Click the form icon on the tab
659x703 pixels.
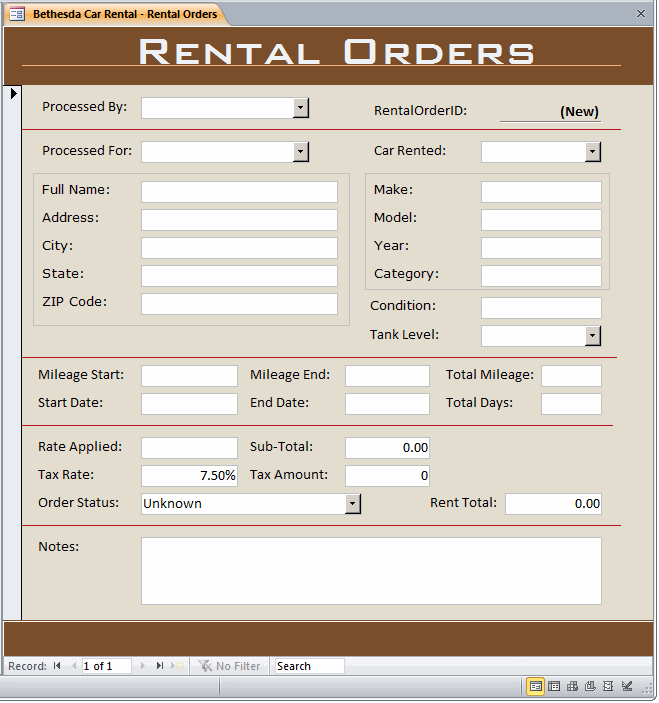click(x=17, y=14)
